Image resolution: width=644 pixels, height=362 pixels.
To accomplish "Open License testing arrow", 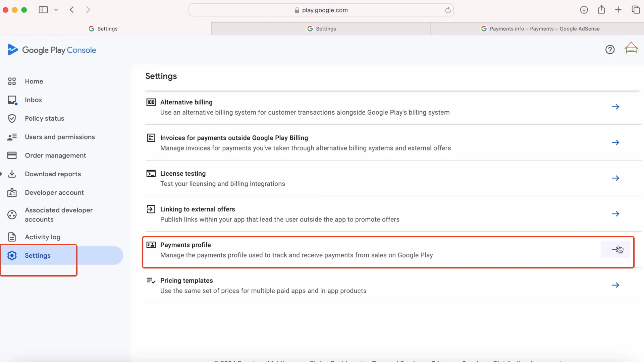I will coord(615,178).
